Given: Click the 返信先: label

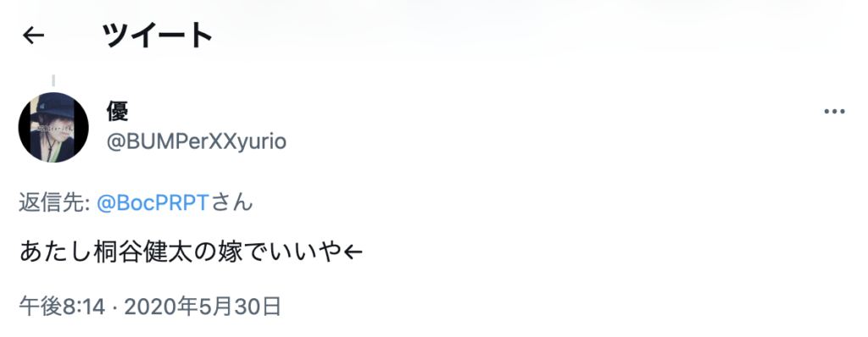Looking at the screenshot, I should pos(54,203).
